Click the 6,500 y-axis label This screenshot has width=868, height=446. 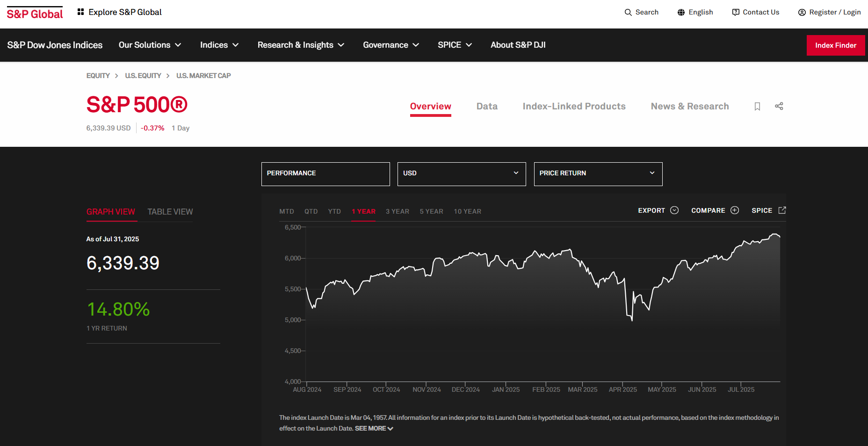293,227
